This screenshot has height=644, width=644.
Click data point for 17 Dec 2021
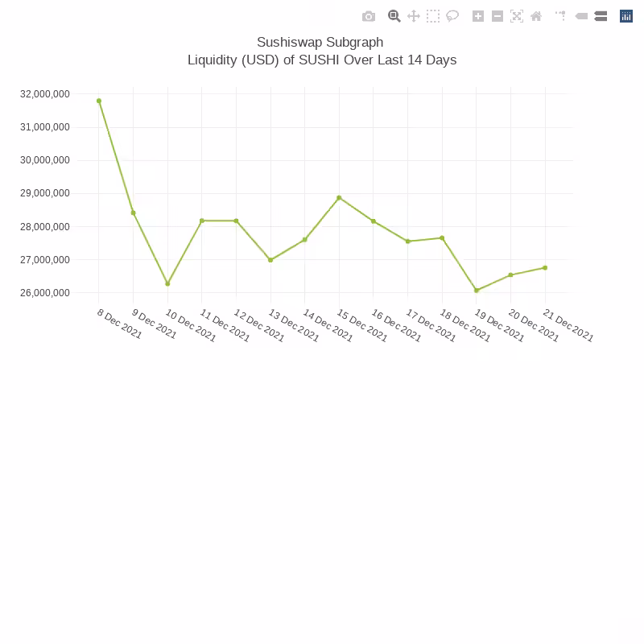[408, 241]
